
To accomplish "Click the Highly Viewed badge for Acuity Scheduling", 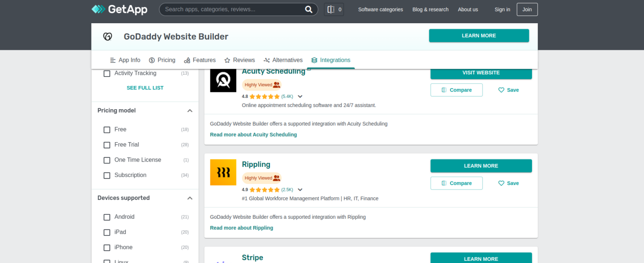I will [x=261, y=85].
